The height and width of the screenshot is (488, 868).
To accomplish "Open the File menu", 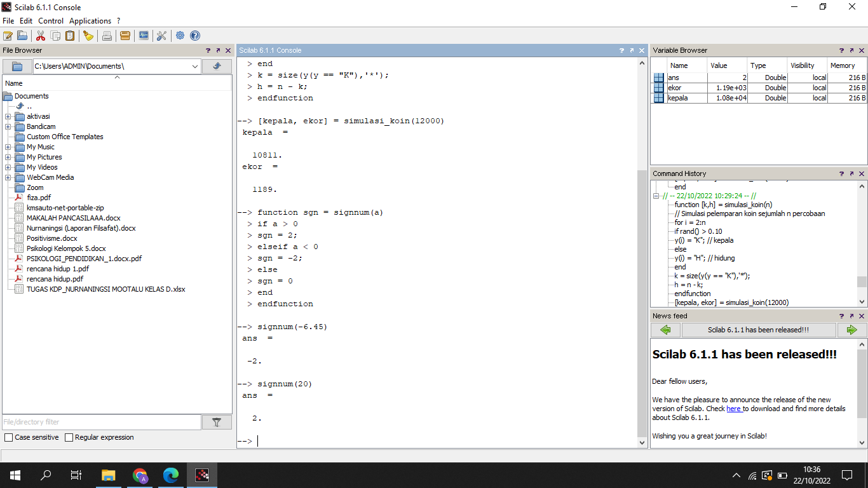I will pos(8,21).
